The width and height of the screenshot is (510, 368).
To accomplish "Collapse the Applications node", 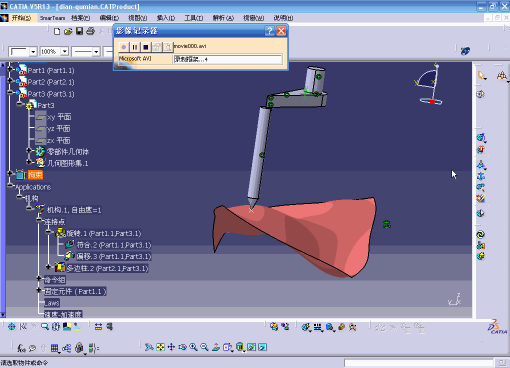I will [x=10, y=185].
